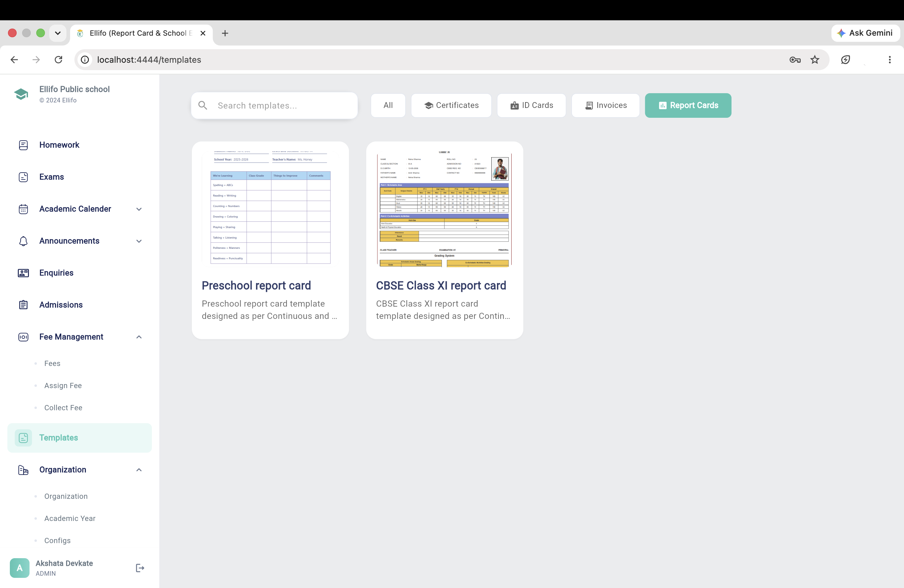Open the Collect Fee page
The image size is (904, 588).
63,407
